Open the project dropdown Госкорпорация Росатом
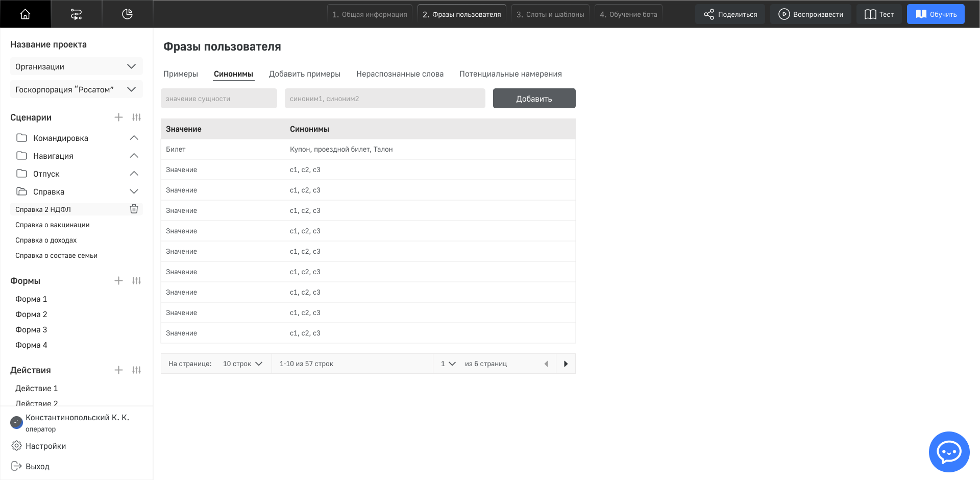The height and width of the screenshot is (480, 980). (x=76, y=89)
